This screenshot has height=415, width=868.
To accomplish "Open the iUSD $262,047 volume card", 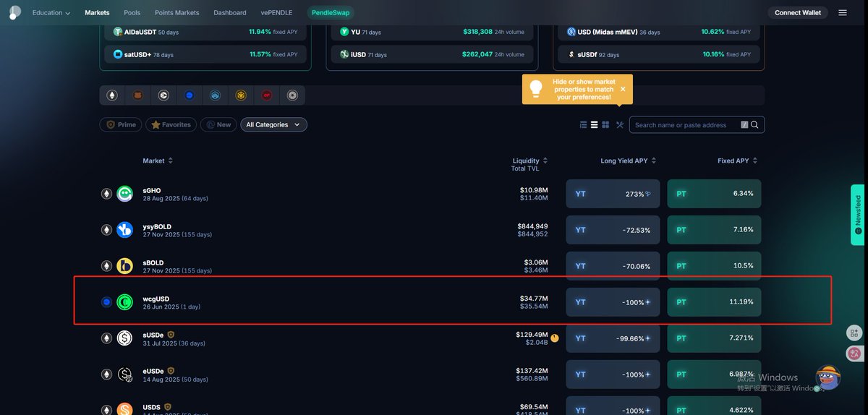I will tap(433, 54).
